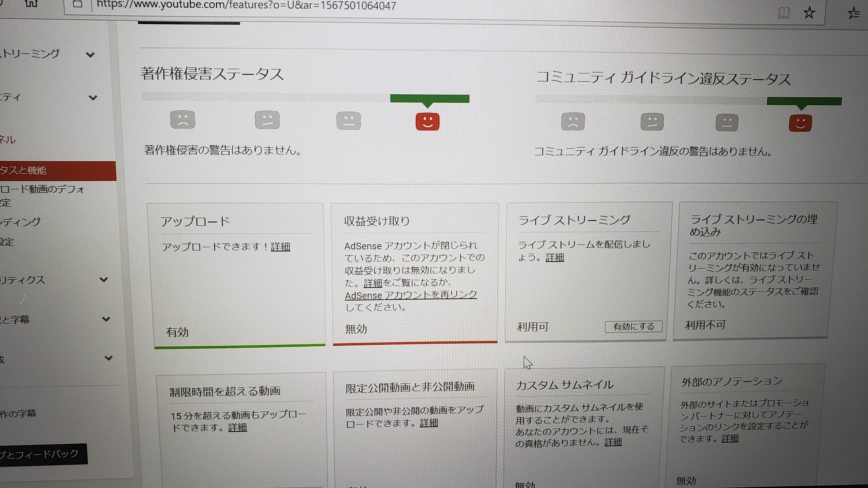Click the プとフィードバック black button
Image resolution: width=868 pixels, height=488 pixels.
41,454
